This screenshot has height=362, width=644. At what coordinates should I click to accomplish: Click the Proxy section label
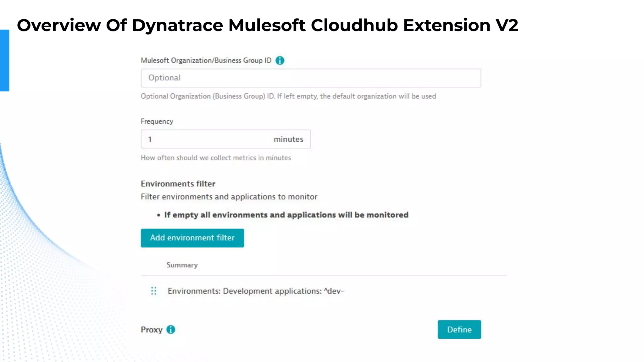point(152,330)
